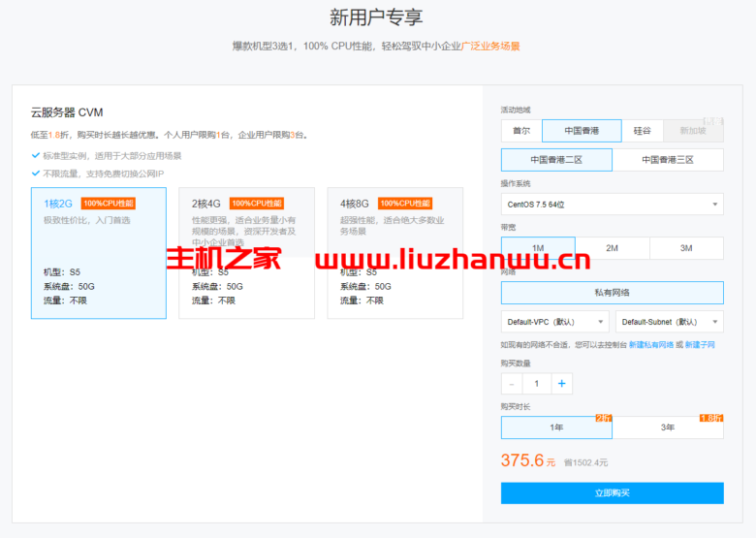Select 中国香港二区 zone

[557, 160]
